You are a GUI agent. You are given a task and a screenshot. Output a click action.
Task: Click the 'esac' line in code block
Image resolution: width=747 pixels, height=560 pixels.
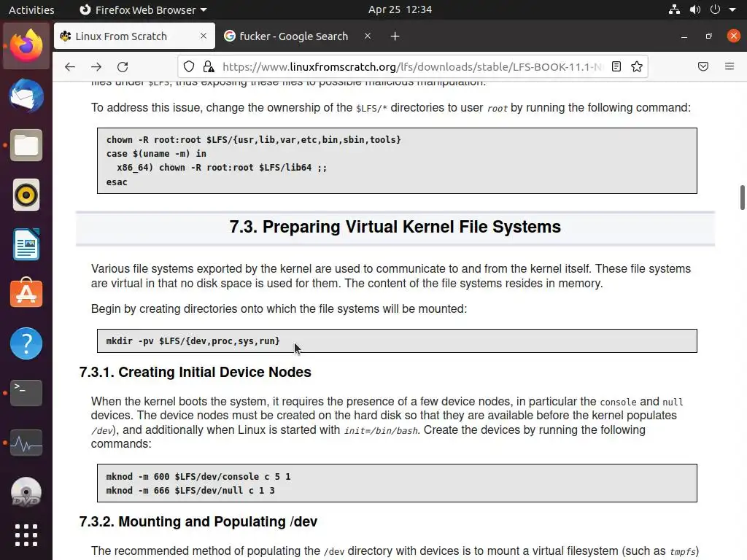pyautogui.click(x=117, y=182)
